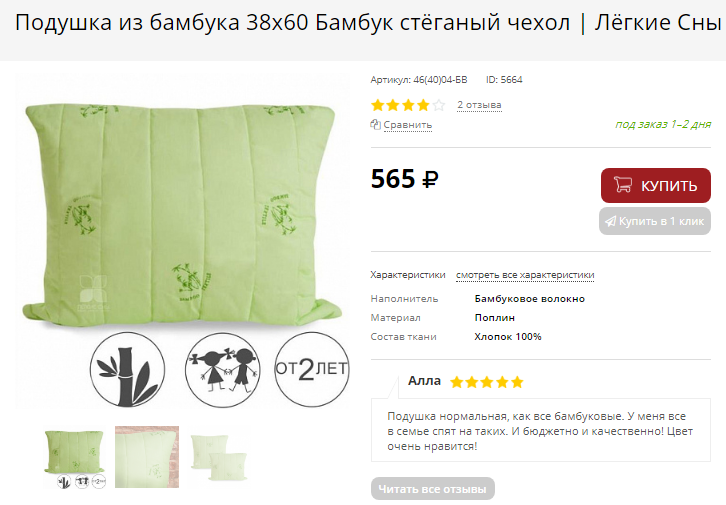This screenshot has height=505, width=726.
Task: Click the Читать все отзывы button
Action: pyautogui.click(x=432, y=489)
